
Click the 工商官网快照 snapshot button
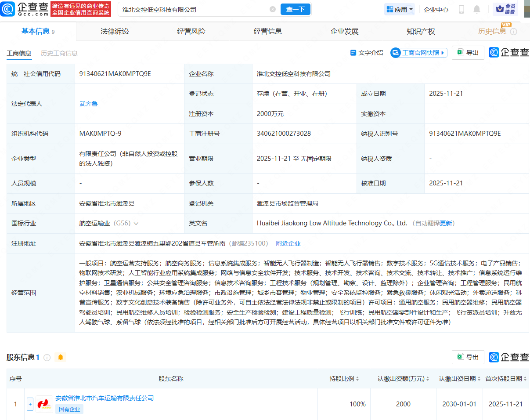[x=418, y=52]
